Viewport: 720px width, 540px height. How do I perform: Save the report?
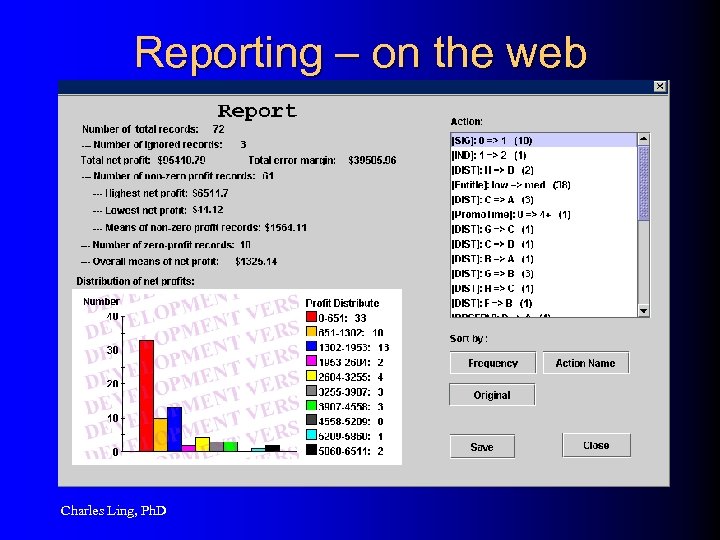click(482, 446)
